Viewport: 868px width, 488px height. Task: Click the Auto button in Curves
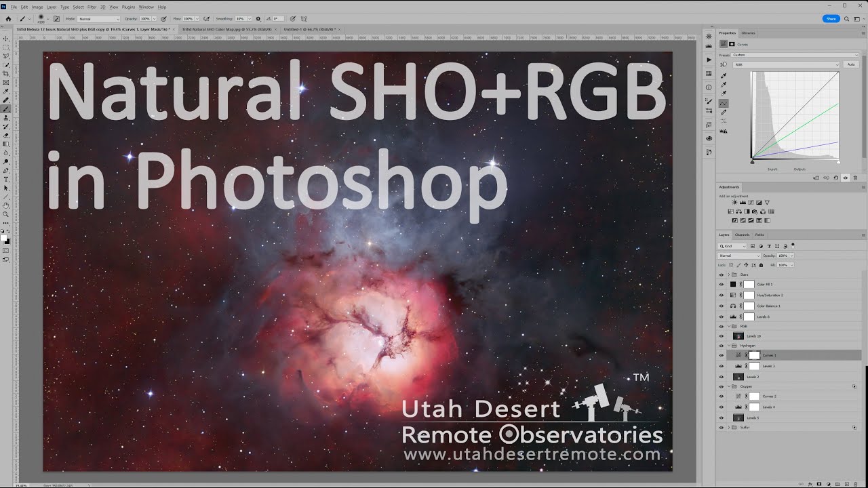850,64
